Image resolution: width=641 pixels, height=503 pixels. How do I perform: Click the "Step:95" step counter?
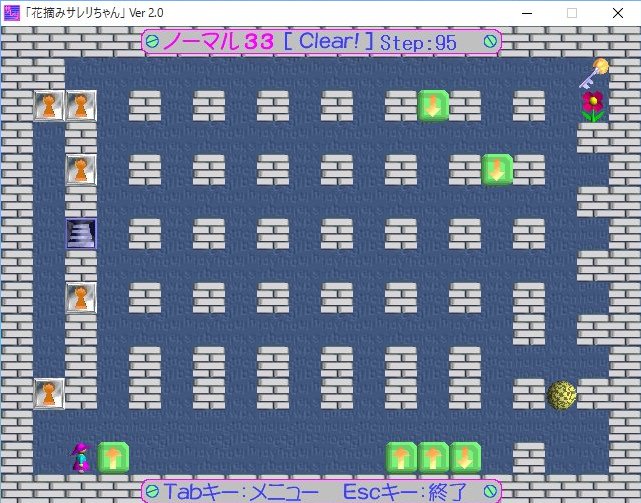coord(418,42)
